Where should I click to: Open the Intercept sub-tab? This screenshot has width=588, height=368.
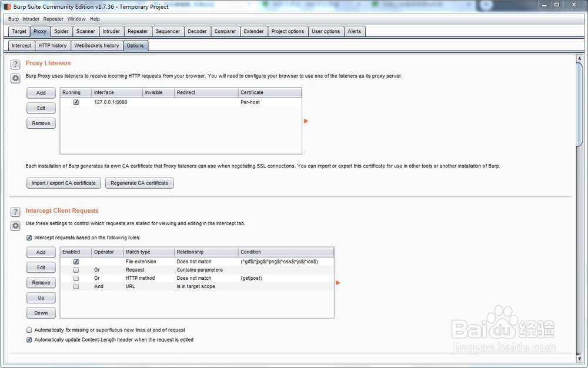click(22, 46)
